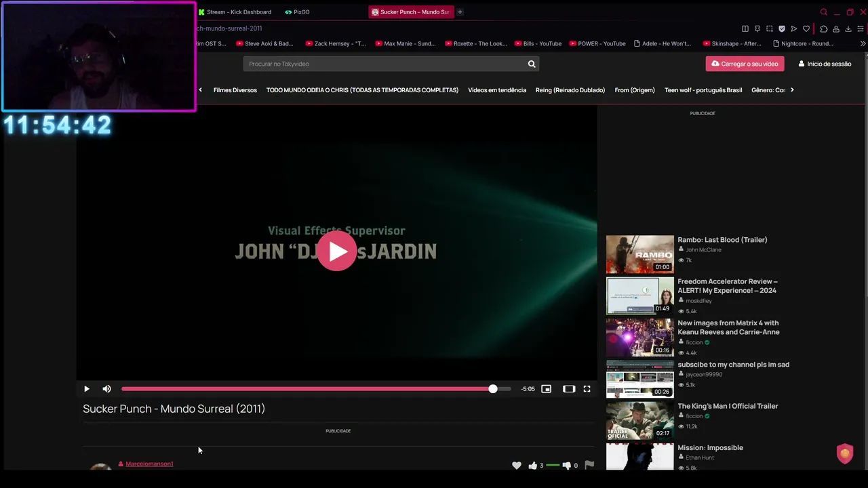Open 'Max Manie - Sund...' bookmark
This screenshot has height=488, width=868.
pyautogui.click(x=406, y=43)
